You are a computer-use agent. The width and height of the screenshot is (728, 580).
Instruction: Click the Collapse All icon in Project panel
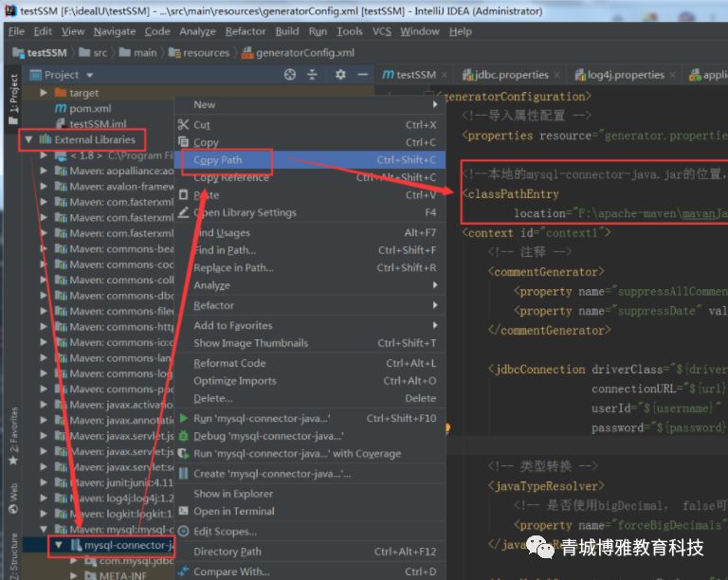[313, 74]
